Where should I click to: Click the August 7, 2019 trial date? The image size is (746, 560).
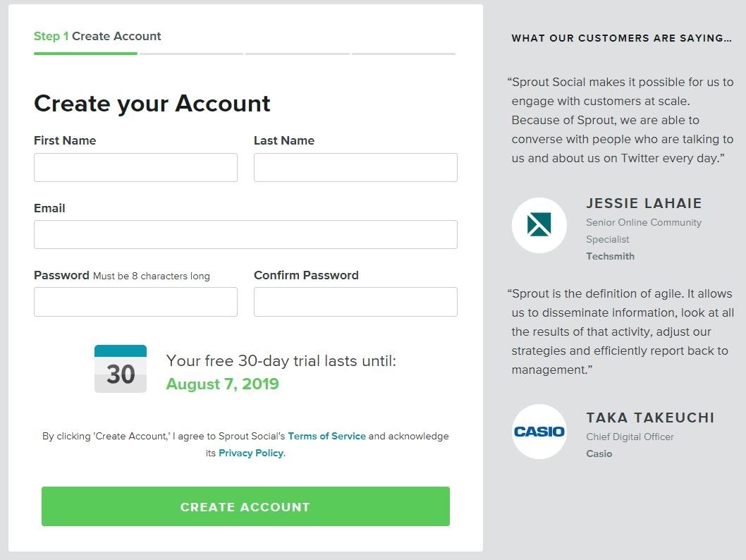222,384
